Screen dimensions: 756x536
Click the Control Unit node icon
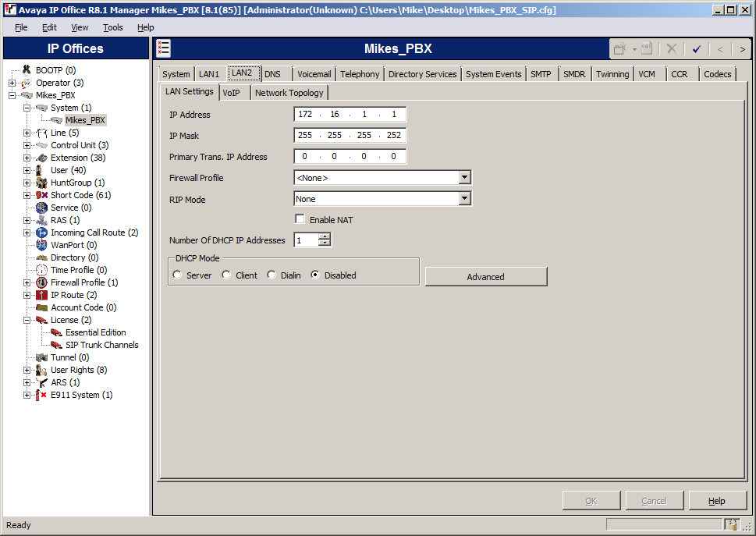click(42, 146)
